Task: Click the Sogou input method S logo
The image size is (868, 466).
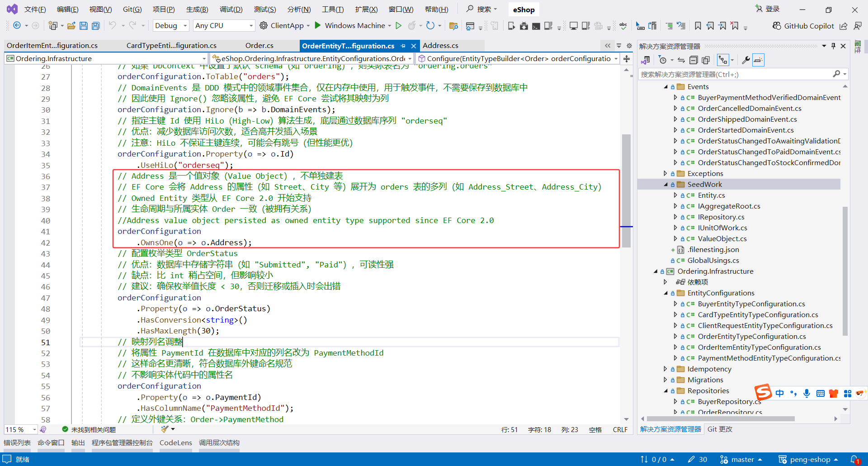Action: (763, 392)
